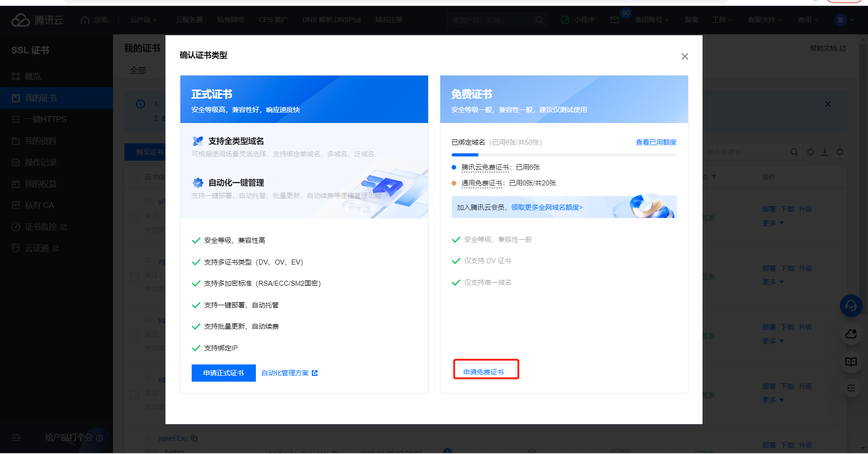Open the documentation book floating icon
Viewport: 868px width, 454px height.
click(851, 362)
